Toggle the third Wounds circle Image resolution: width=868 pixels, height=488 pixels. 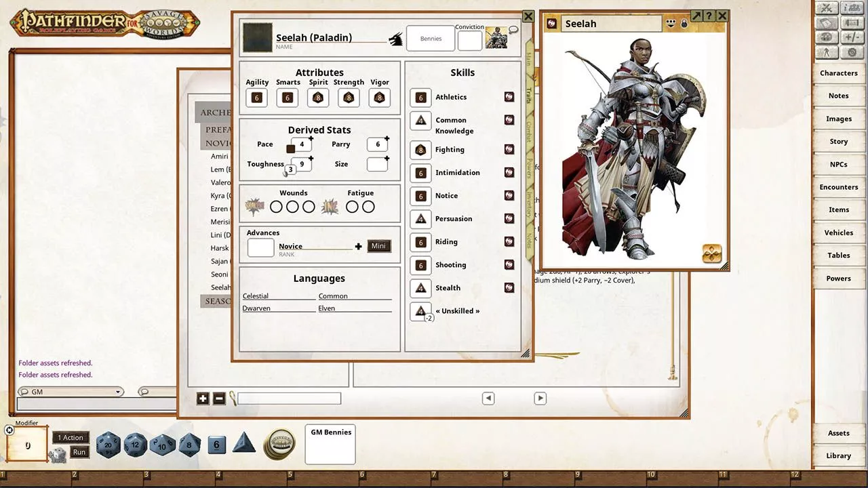tap(309, 207)
